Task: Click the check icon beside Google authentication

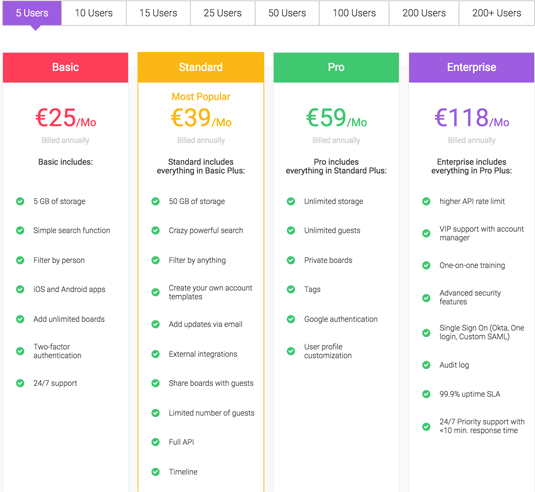Action: tap(291, 319)
